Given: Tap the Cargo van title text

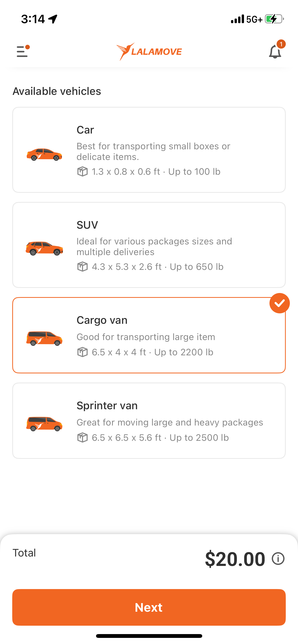Looking at the screenshot, I should (x=102, y=320).
